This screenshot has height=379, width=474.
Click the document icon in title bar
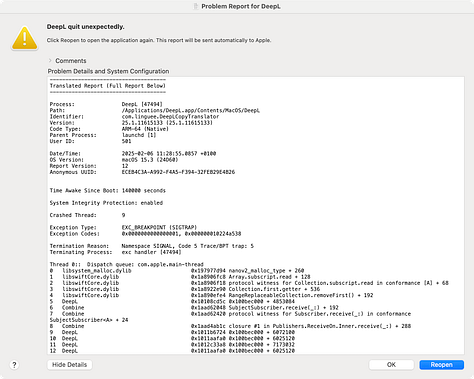196,6
